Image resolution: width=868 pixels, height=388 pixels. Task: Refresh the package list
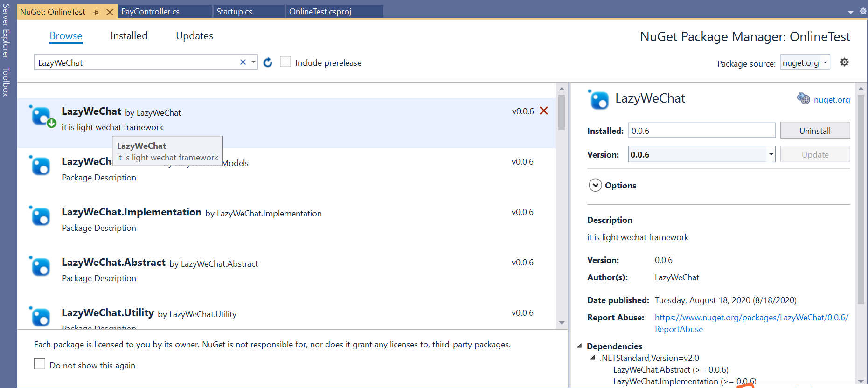pyautogui.click(x=268, y=62)
